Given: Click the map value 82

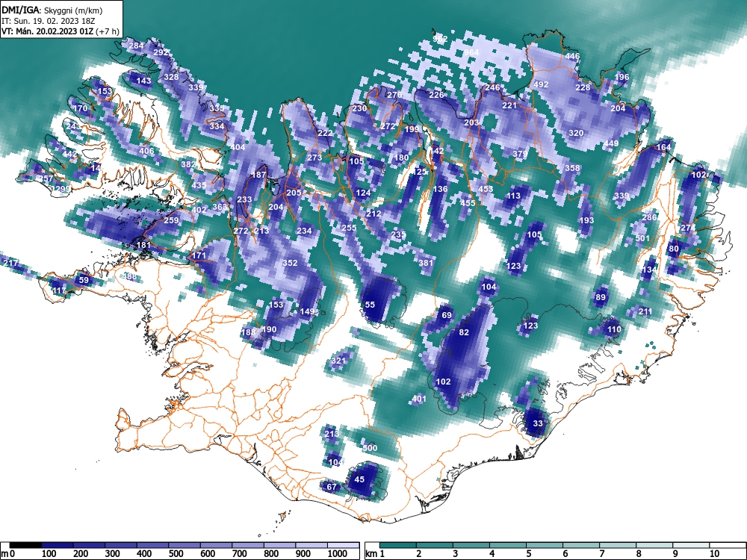Looking at the screenshot, I should [x=464, y=332].
